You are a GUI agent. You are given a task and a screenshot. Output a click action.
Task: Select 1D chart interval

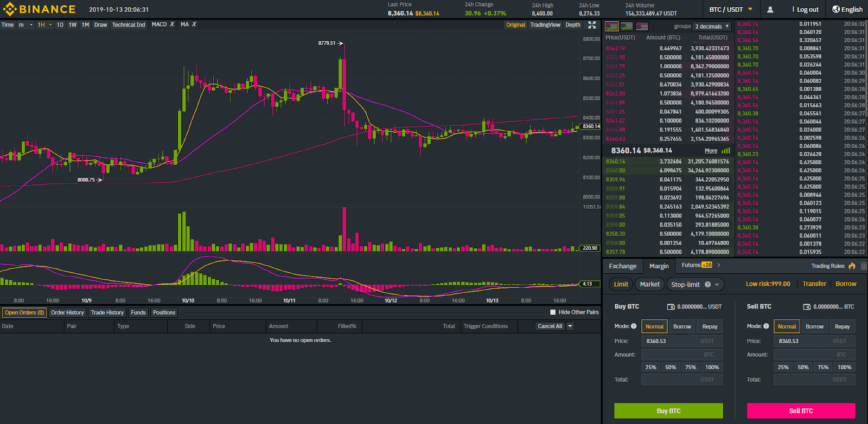60,24
